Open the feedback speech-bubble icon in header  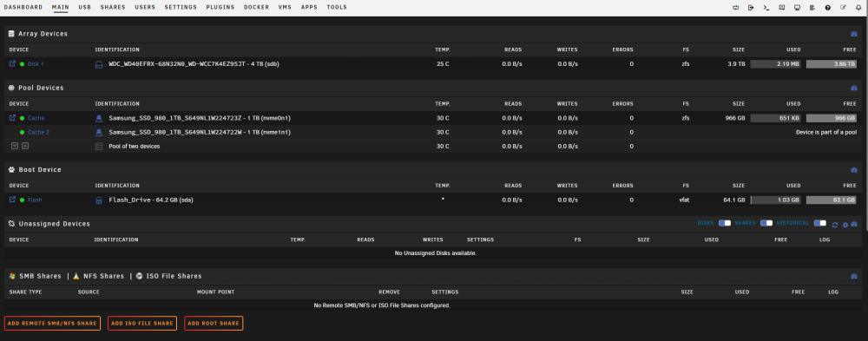click(x=782, y=8)
